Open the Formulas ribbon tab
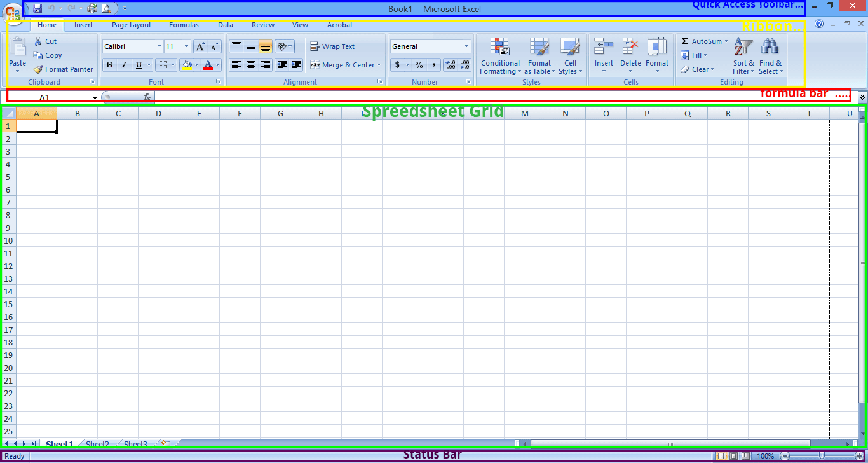 click(x=184, y=25)
